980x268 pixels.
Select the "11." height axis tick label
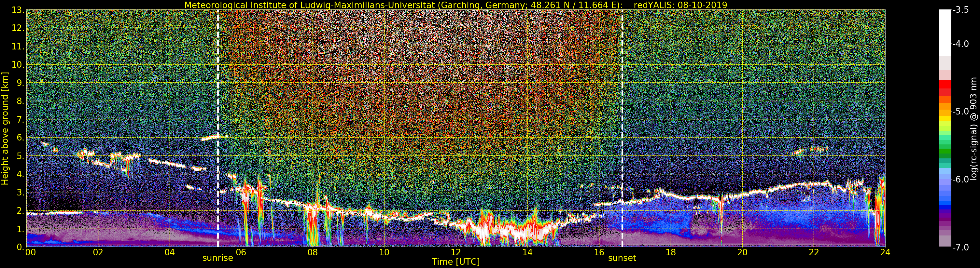coord(18,47)
